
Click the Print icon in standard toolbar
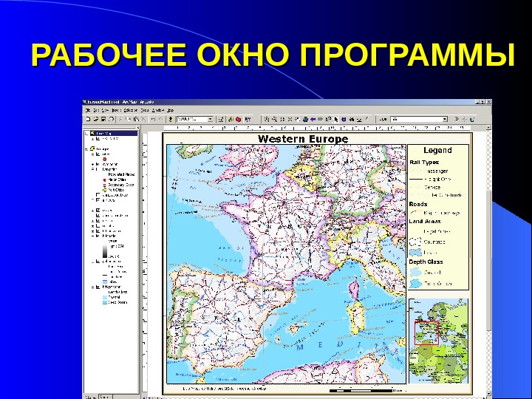tap(111, 119)
